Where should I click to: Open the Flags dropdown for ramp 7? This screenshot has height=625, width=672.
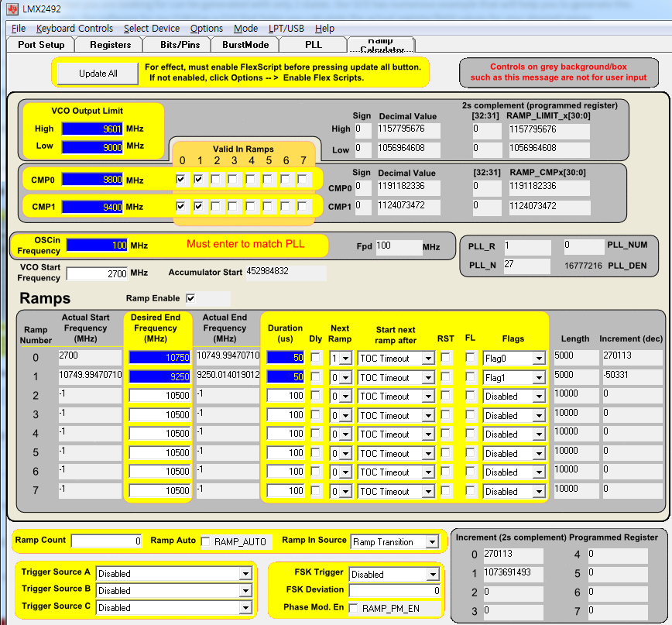[x=514, y=491]
